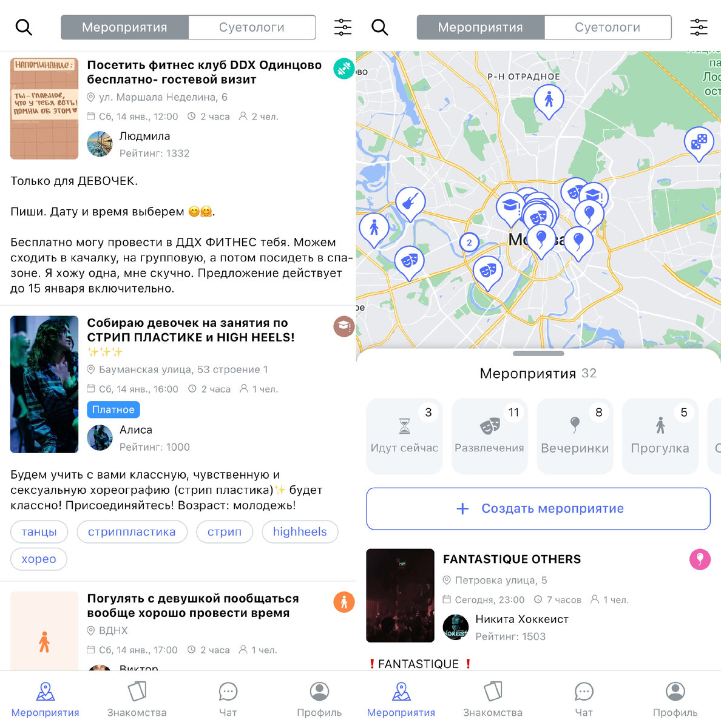721x728 pixels.
Task: Filter by Развлечения category card
Action: tap(489, 436)
